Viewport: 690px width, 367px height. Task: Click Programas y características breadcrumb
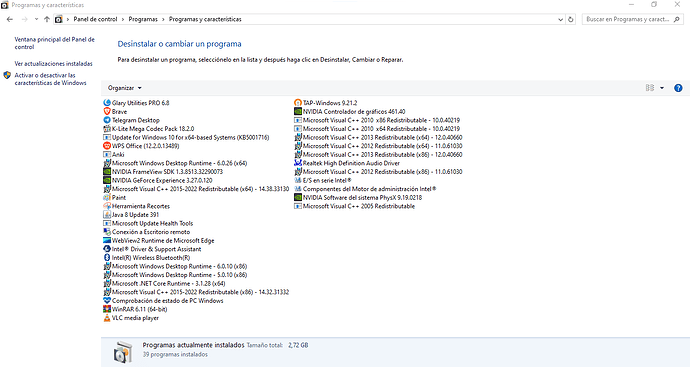coord(205,19)
